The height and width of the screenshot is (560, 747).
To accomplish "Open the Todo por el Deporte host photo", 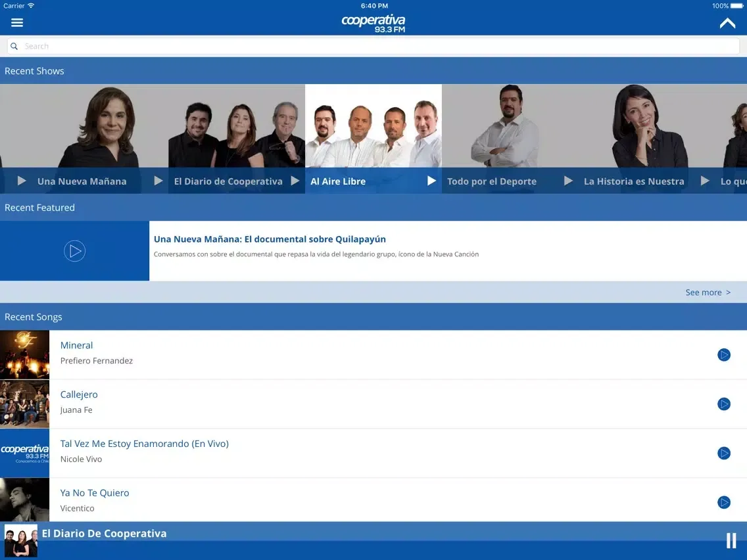I will pyautogui.click(x=510, y=126).
